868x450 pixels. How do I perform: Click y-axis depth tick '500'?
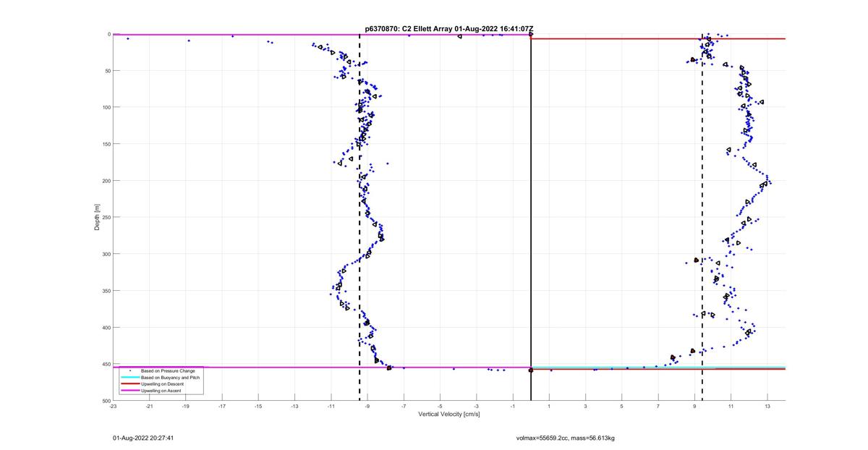coord(105,401)
